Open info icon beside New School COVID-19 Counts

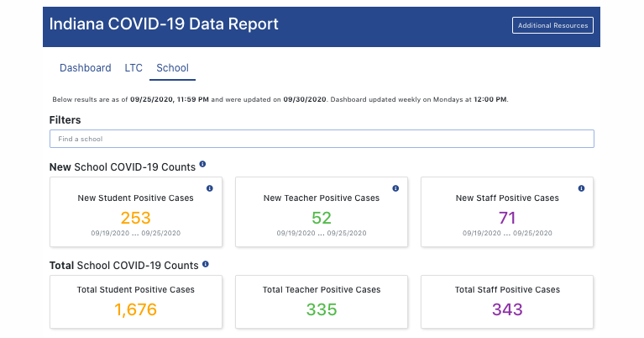coord(202,164)
